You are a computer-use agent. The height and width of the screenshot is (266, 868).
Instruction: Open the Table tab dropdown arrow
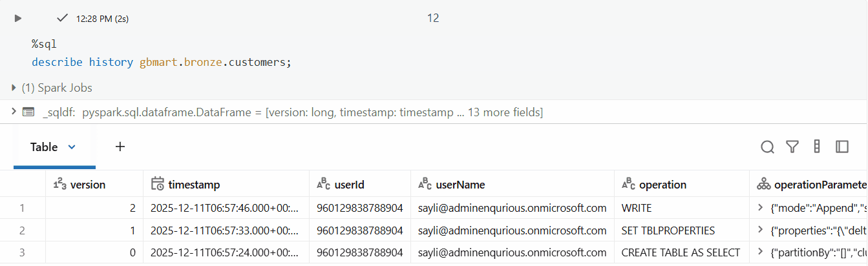tap(72, 147)
